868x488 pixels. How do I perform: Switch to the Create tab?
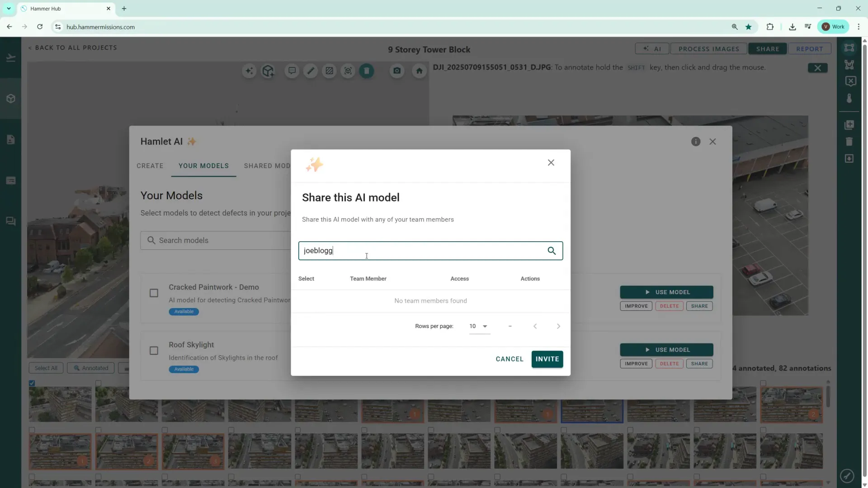tap(150, 166)
